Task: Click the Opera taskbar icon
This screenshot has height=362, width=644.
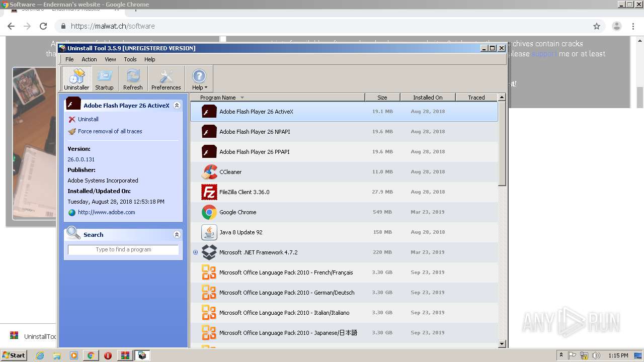Action: [108, 355]
